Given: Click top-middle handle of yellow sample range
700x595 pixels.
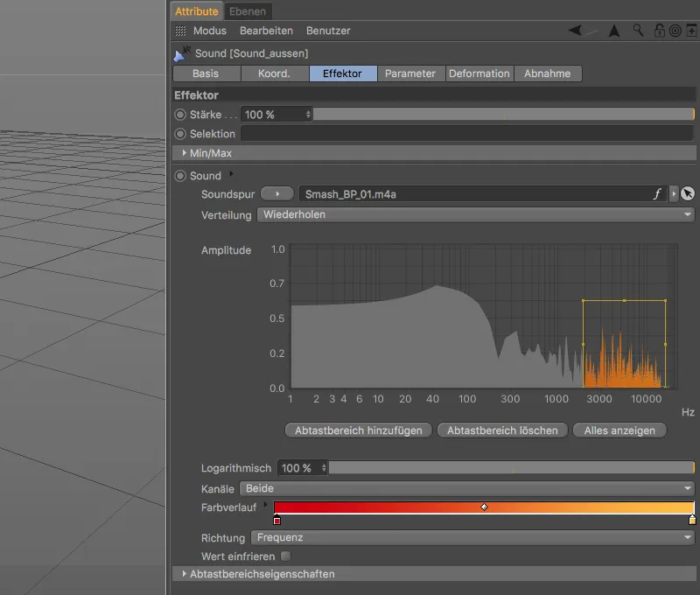Looking at the screenshot, I should click(624, 300).
